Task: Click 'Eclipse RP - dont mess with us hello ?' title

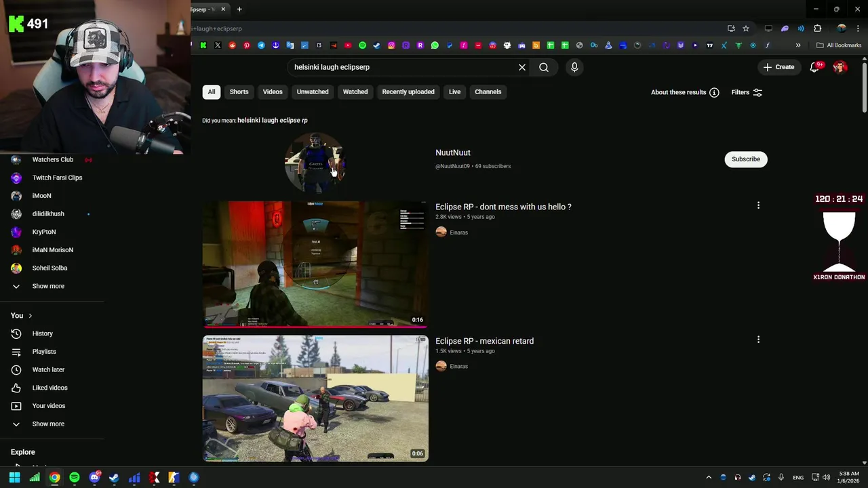Action: pos(503,207)
